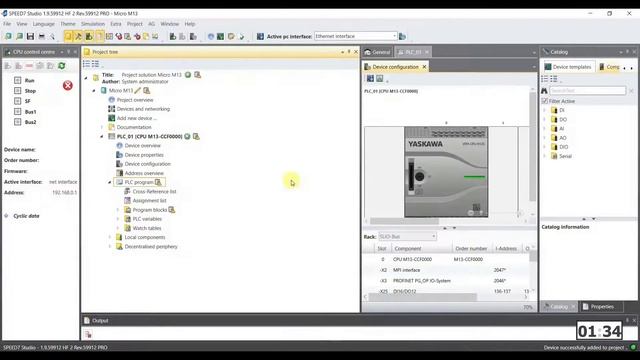640x360 pixels.
Task: Open Address overview item
Action: (144, 173)
